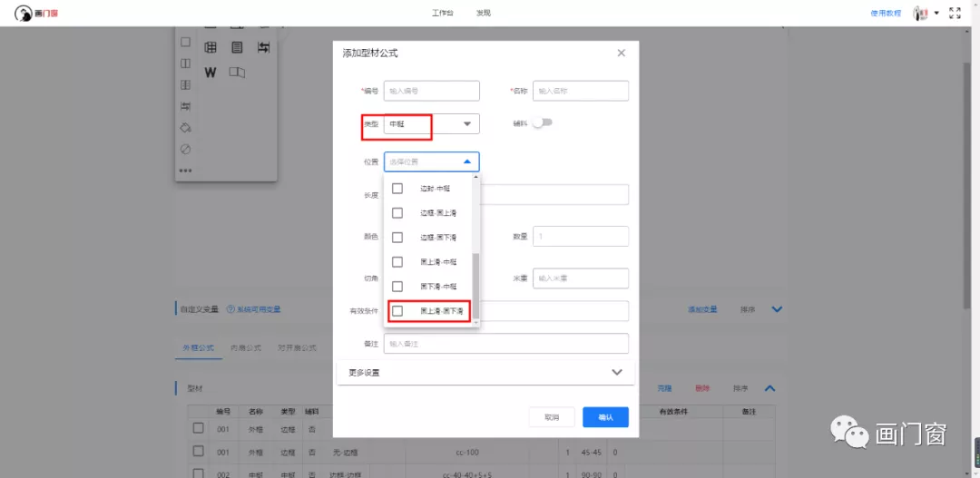Image resolution: width=980 pixels, height=478 pixels.
Task: Click the circle-slash prohibit icon
Action: point(185,149)
